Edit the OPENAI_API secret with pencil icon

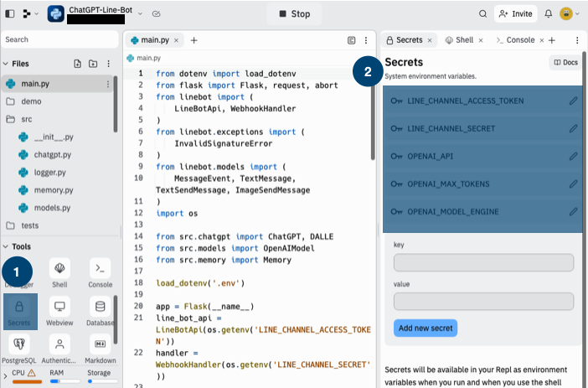[x=573, y=156]
